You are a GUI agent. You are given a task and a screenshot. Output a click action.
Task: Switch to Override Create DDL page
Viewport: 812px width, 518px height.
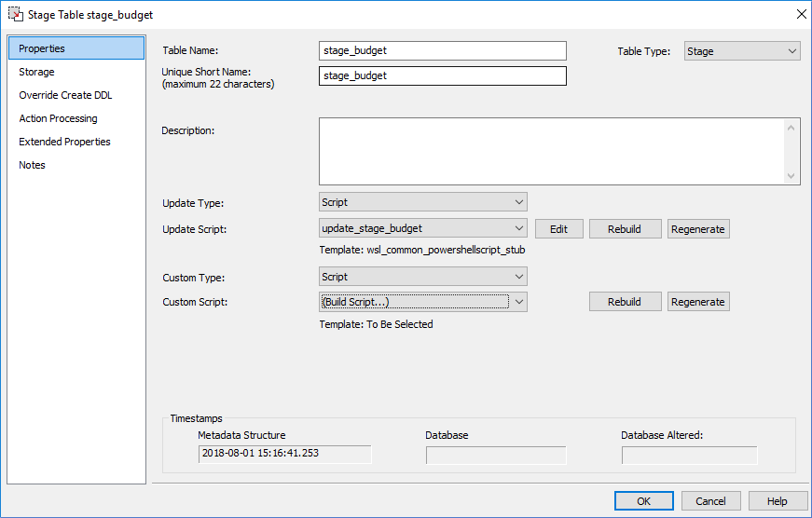coord(65,95)
